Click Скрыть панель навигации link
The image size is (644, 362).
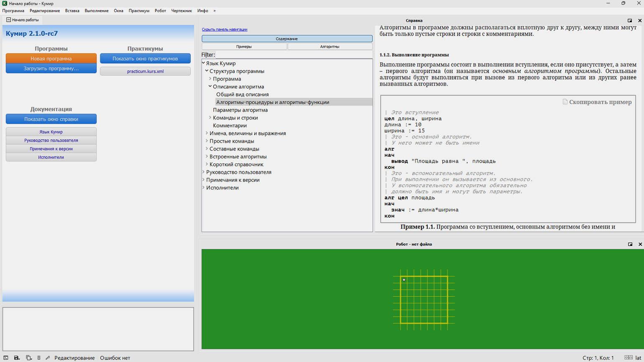point(225,29)
